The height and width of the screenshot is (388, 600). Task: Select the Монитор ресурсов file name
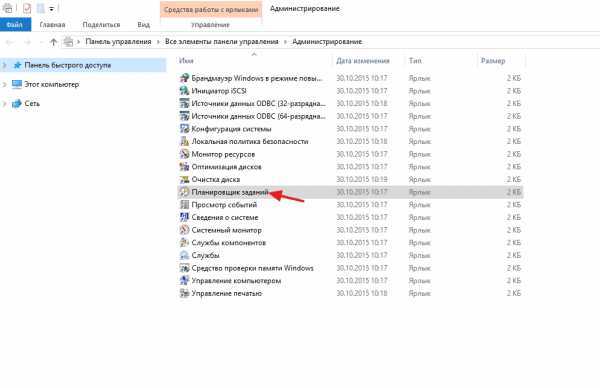(x=223, y=154)
